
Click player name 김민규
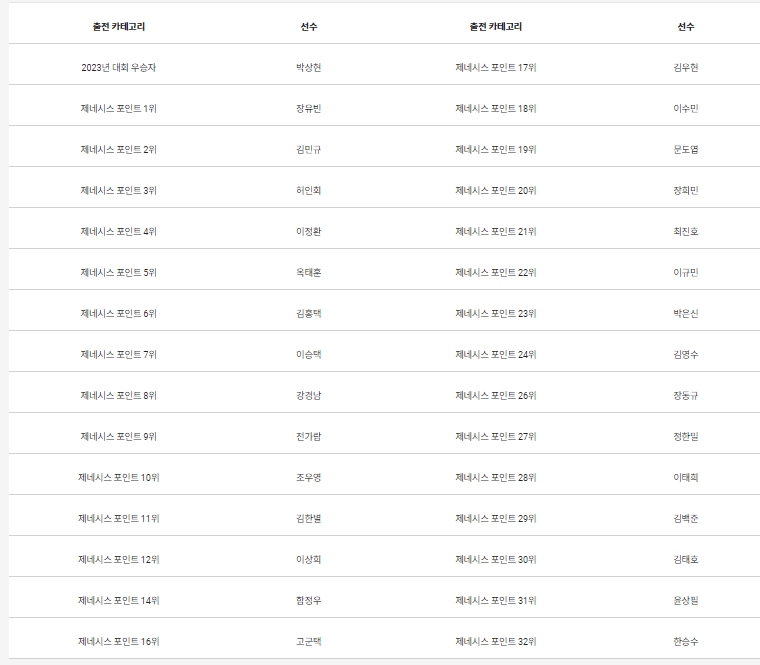[309, 149]
